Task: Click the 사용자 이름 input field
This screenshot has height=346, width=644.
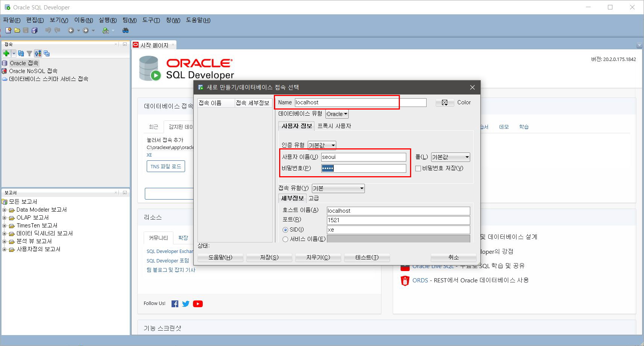Action: pos(363,157)
